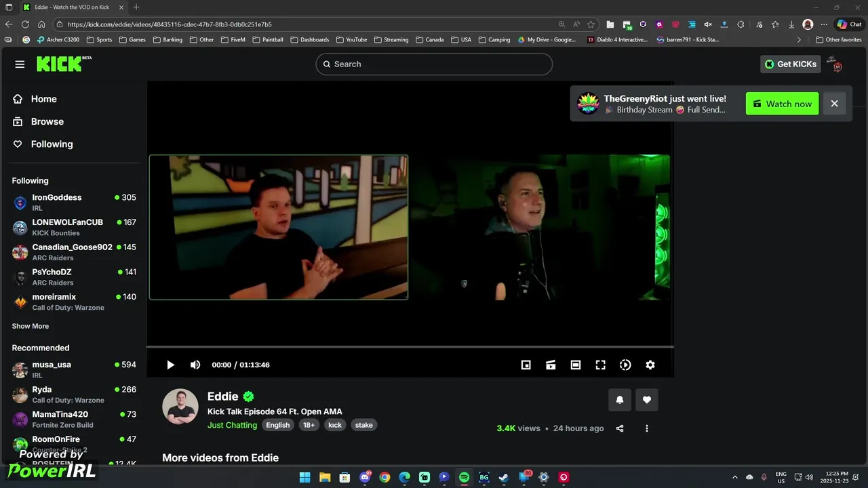
Task: Play the video
Action: point(170,365)
